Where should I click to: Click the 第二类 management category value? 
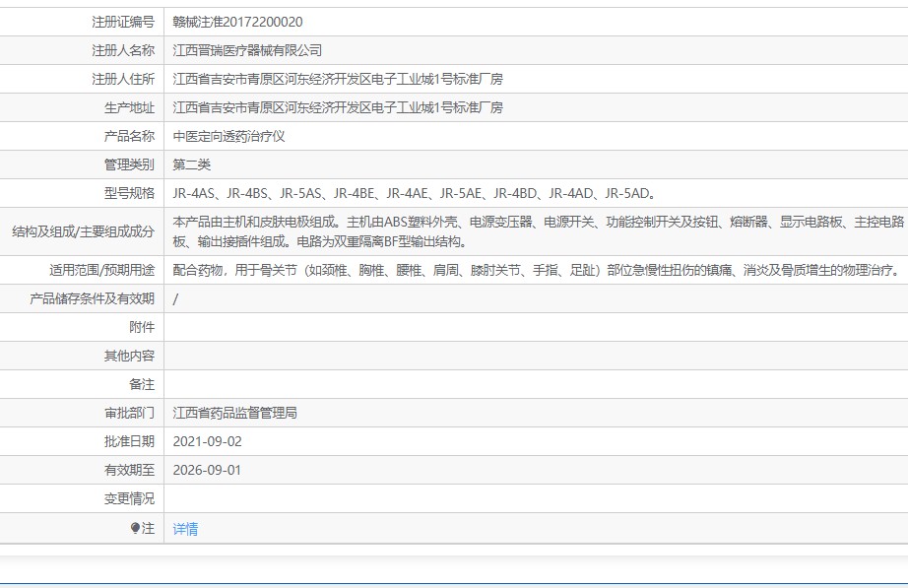192,164
